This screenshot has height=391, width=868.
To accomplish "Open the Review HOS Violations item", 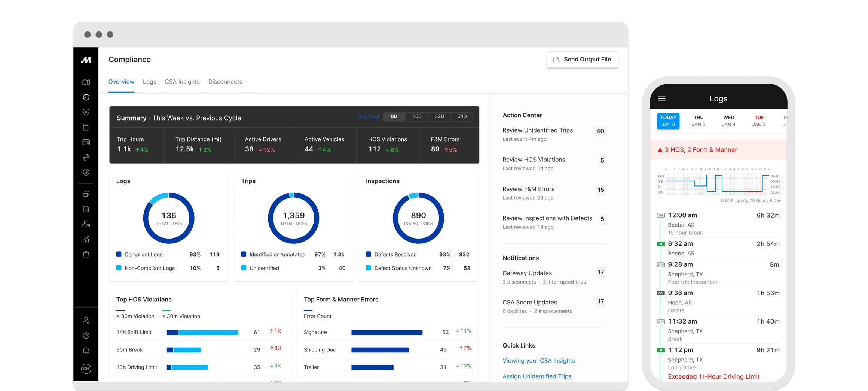I will point(534,160).
